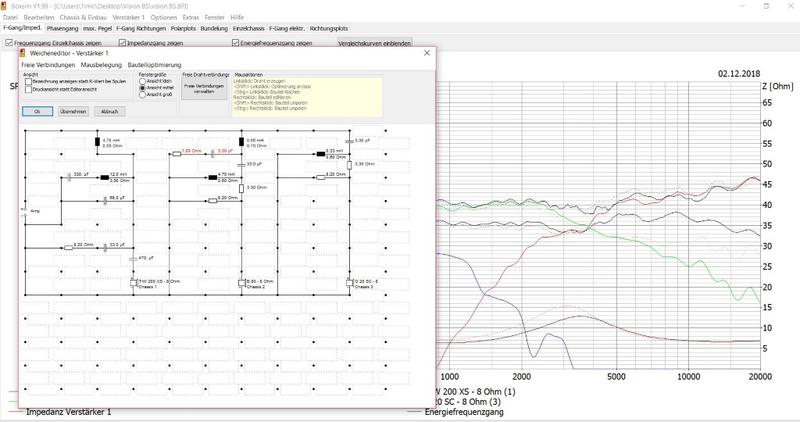Viewport: 800px width, 422px height.
Task: Click the Chassis 1 speaker symbol
Action: pyautogui.click(x=133, y=283)
